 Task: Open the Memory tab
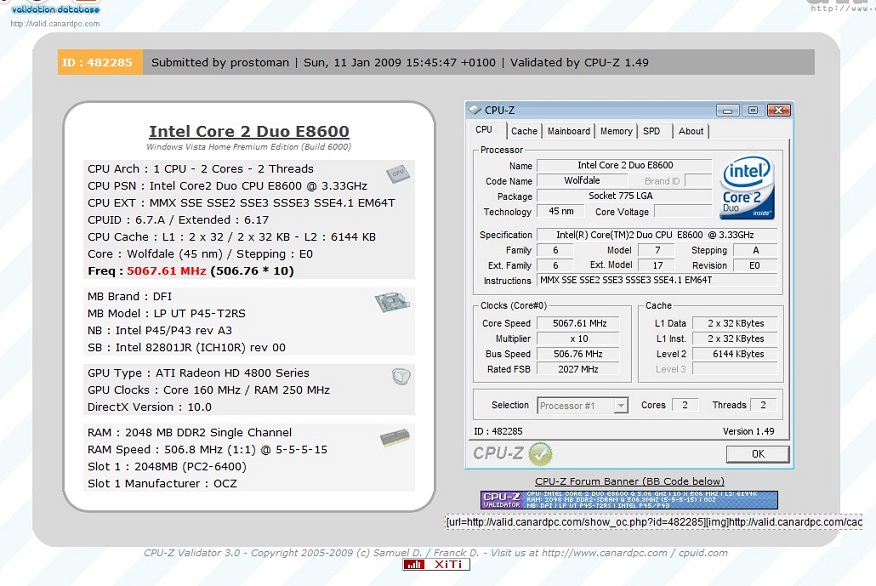pos(616,131)
